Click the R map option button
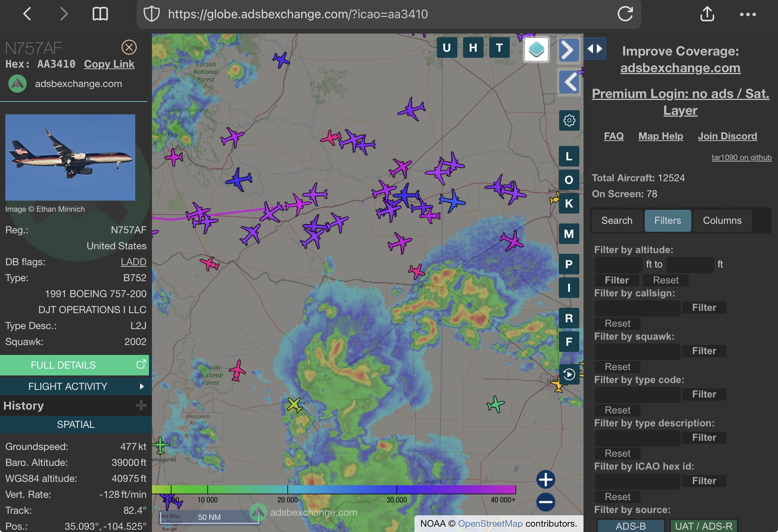 (569, 318)
